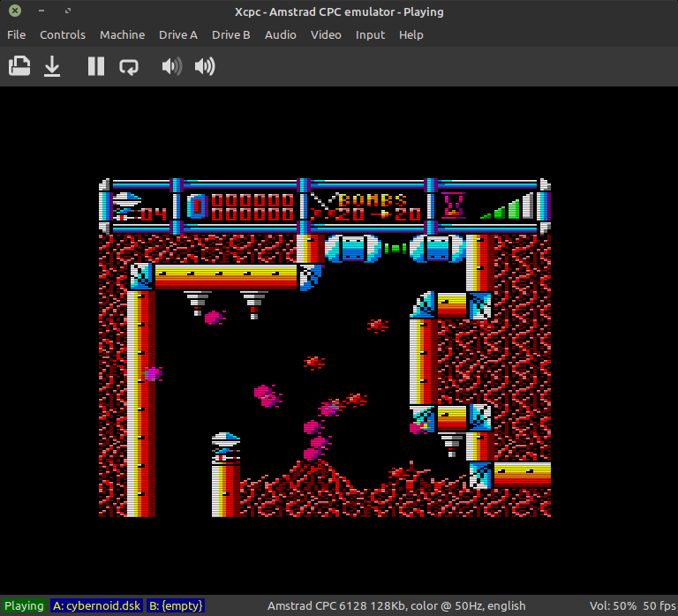This screenshot has width=678, height=616.
Task: Click the BOMBS weapon label in game HUD
Action: (x=373, y=199)
